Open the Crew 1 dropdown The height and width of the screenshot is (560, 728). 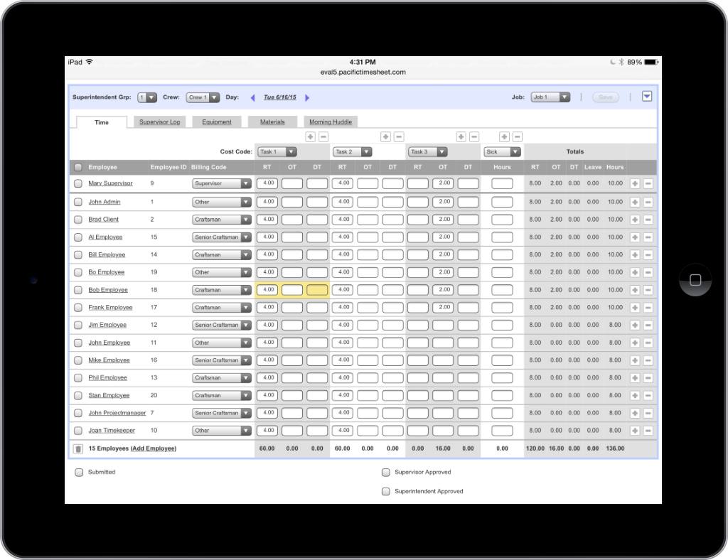tap(203, 97)
